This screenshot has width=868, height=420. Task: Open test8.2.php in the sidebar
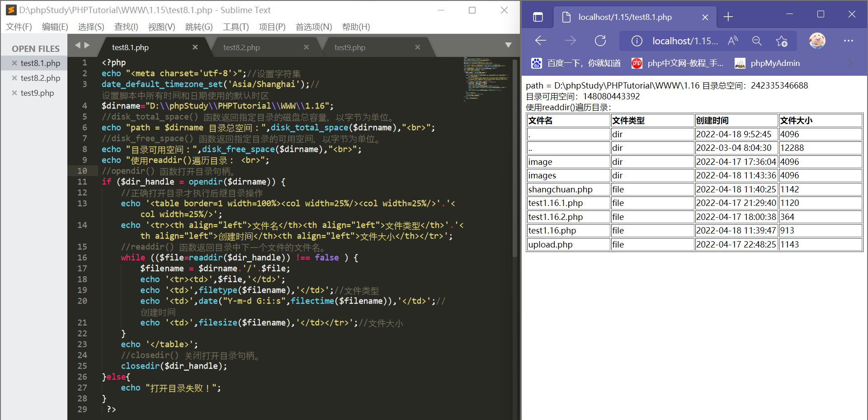(x=40, y=78)
